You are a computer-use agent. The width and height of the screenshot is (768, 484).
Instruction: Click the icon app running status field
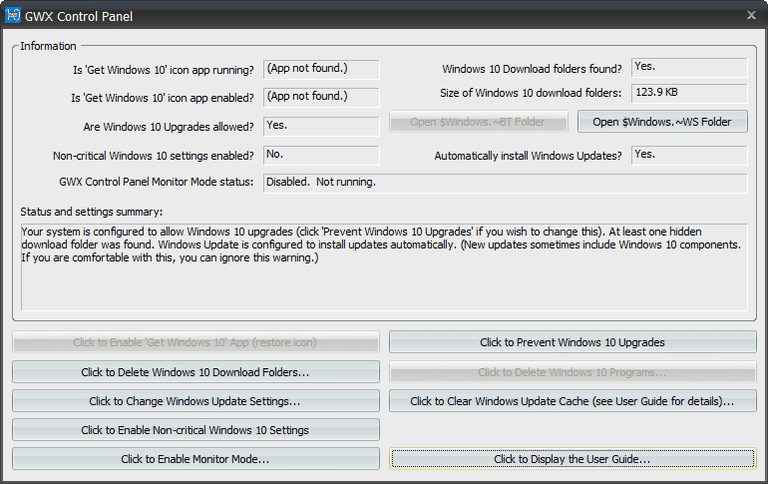click(321, 69)
